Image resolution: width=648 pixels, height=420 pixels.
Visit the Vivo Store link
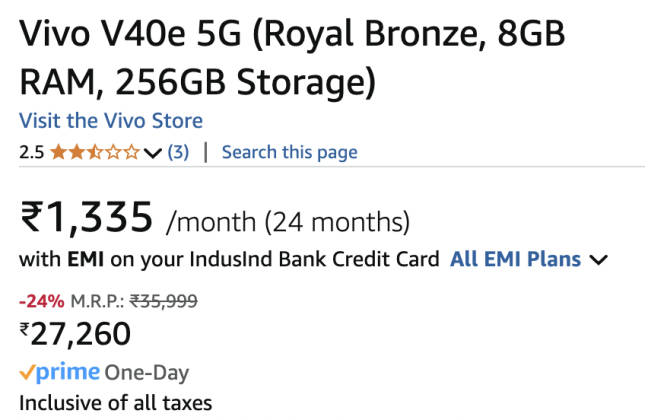(x=110, y=121)
